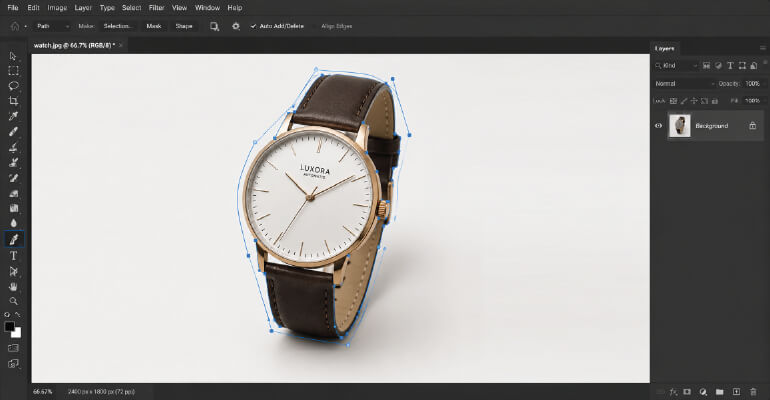Viewport: 770px width, 400px height.
Task: Select the Pen tool in toolbar
Action: [x=13, y=240]
